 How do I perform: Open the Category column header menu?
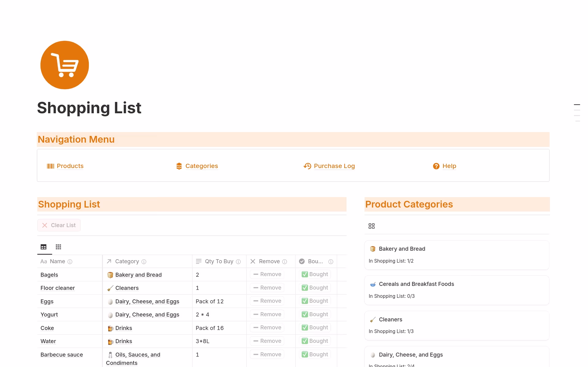tap(127, 261)
